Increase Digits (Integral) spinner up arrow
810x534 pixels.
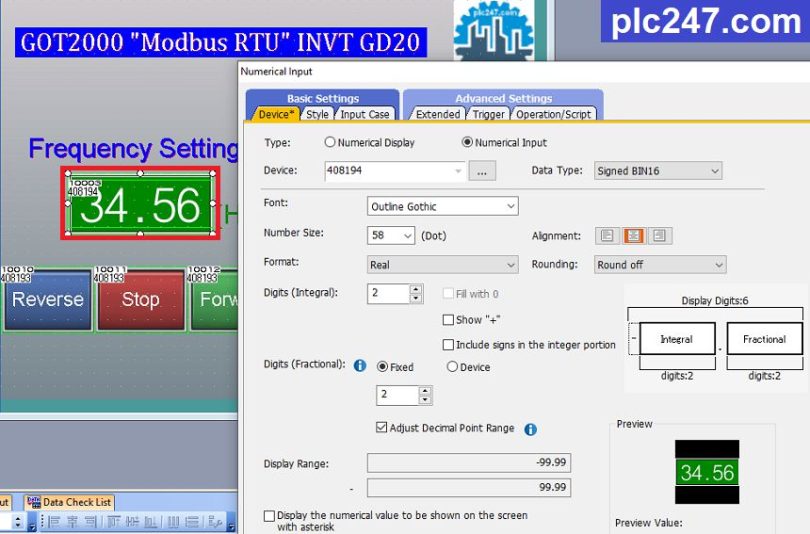click(x=416, y=289)
